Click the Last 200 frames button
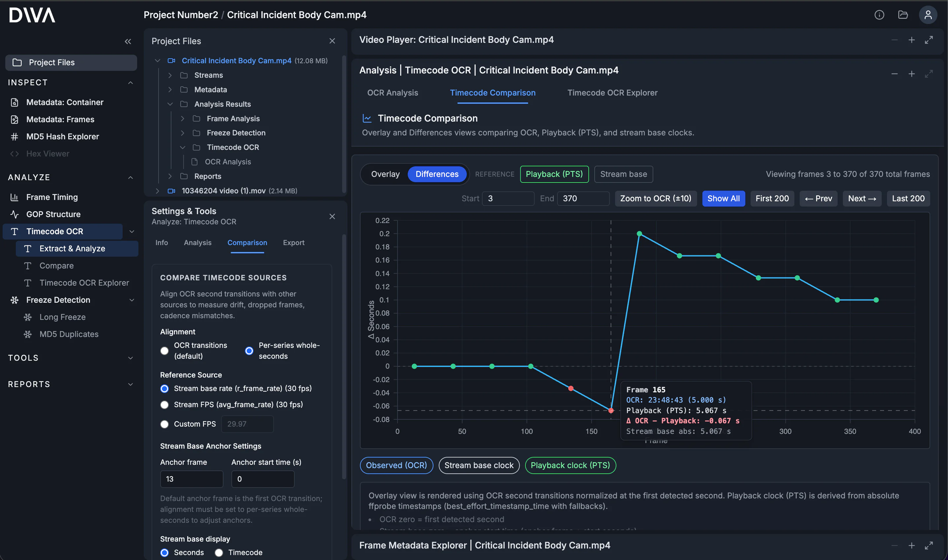This screenshot has width=948, height=560. pyautogui.click(x=908, y=199)
